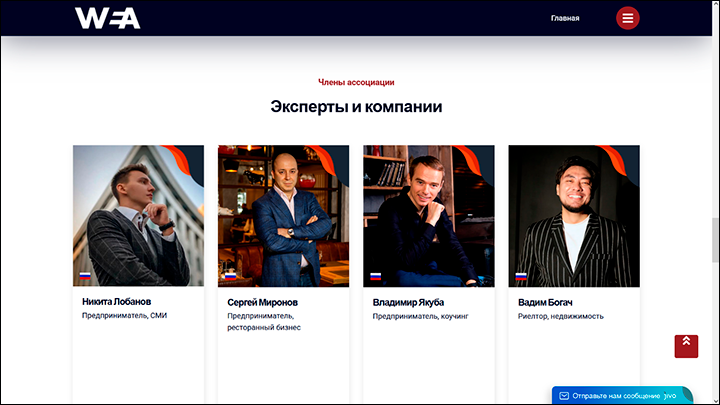Click Вадим Богач's portrait photo
The image size is (720, 405).
[x=574, y=216]
